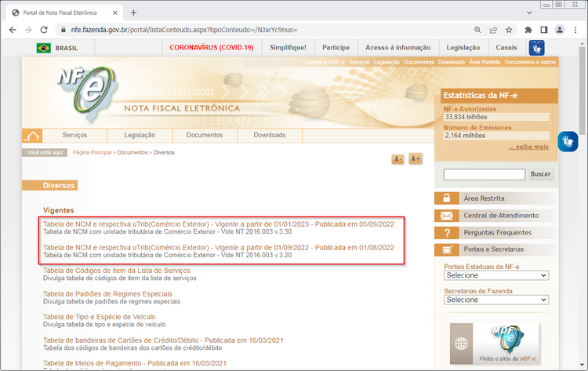Click the Buscar button
The height and width of the screenshot is (371, 588).
[x=540, y=174]
